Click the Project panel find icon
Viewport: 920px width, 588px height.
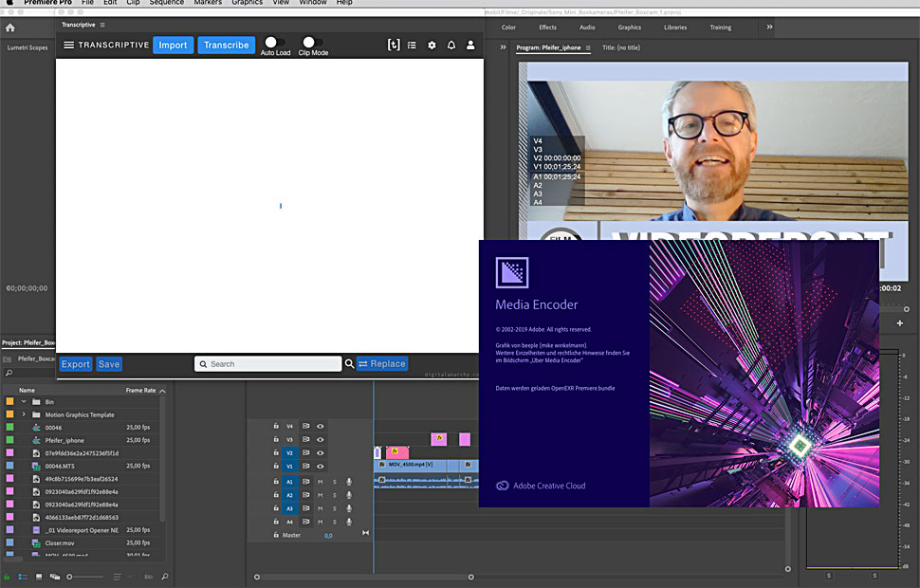click(x=165, y=577)
